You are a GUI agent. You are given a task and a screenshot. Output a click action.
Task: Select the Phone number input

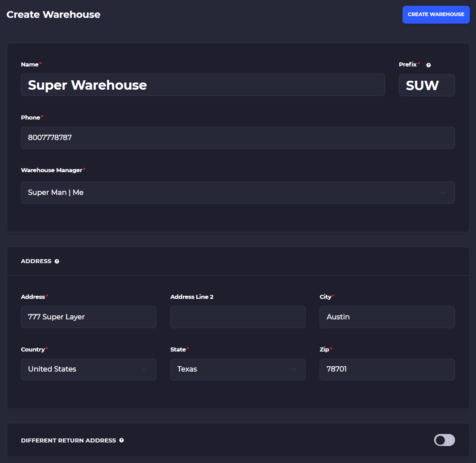(238, 138)
